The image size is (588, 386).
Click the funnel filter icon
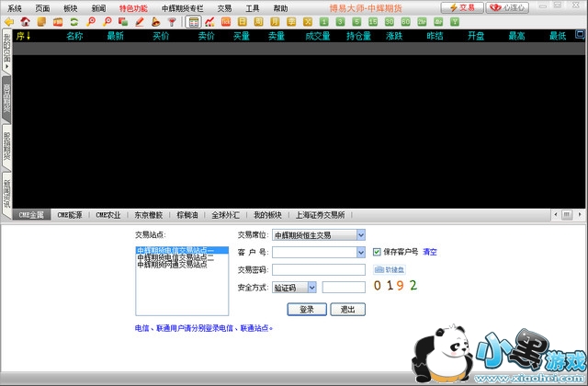(171, 21)
